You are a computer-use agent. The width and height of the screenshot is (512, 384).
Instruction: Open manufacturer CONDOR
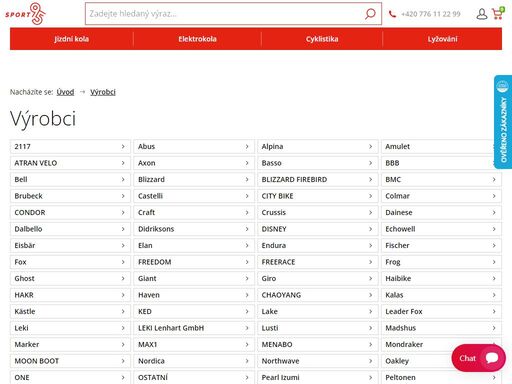tap(70, 212)
